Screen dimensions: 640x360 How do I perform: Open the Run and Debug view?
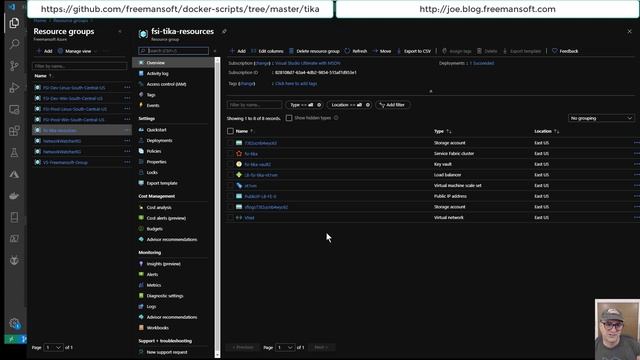[x=14, y=87]
